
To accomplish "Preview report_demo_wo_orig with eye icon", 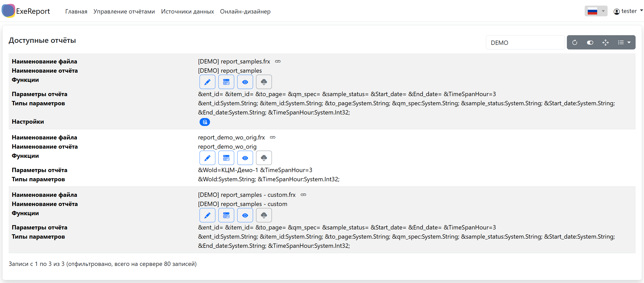I will (245, 158).
